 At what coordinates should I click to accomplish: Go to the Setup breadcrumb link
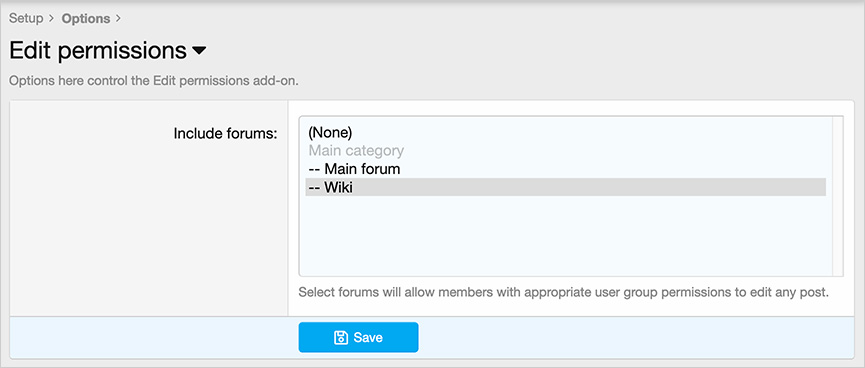click(x=26, y=18)
